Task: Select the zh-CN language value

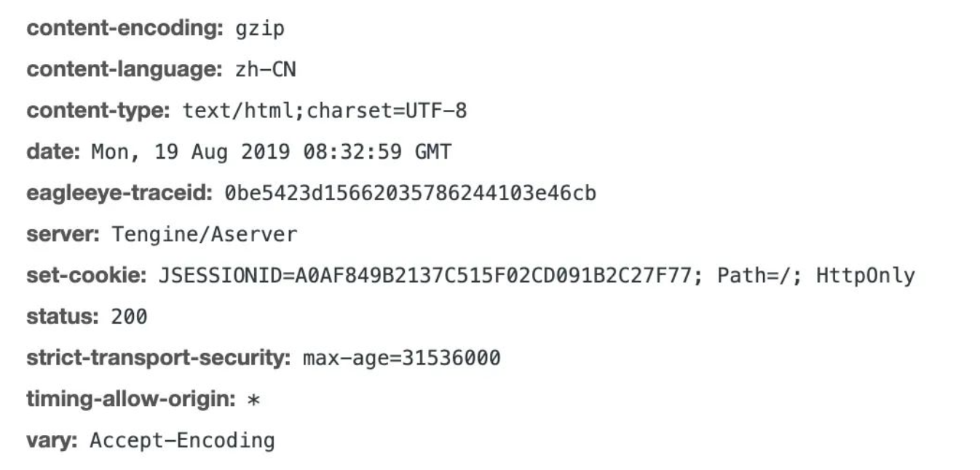Action: 265,71
